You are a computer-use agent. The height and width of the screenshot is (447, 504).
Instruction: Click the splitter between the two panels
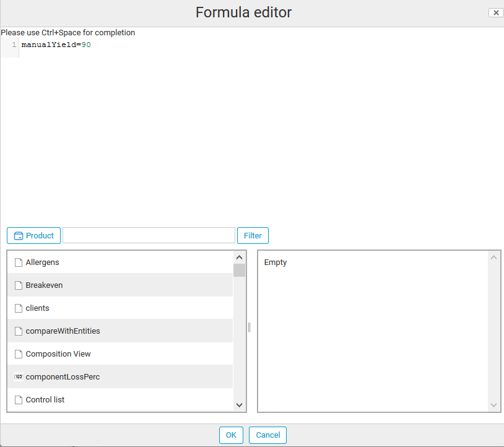click(249, 328)
